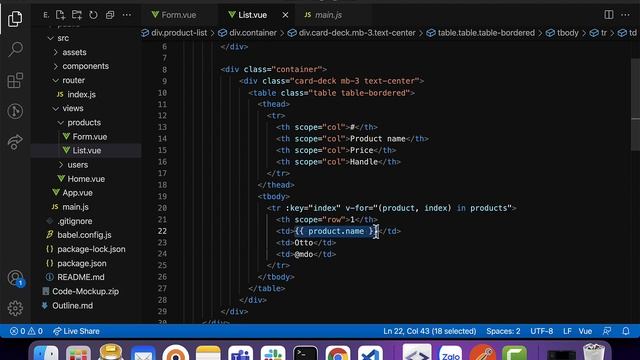This screenshot has height=360, width=640.
Task: Click the New Folder icon in explorer header
Action: [x=77, y=15]
